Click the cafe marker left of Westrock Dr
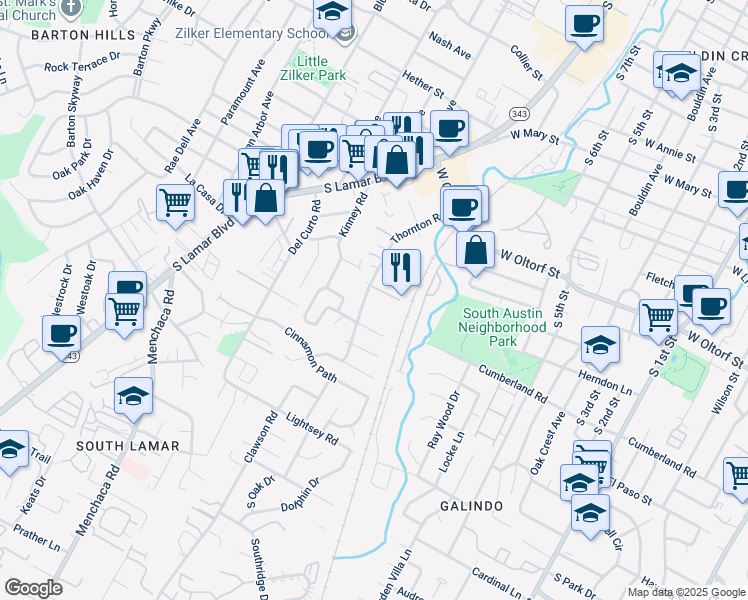The height and width of the screenshot is (600, 748). pyautogui.click(x=62, y=337)
